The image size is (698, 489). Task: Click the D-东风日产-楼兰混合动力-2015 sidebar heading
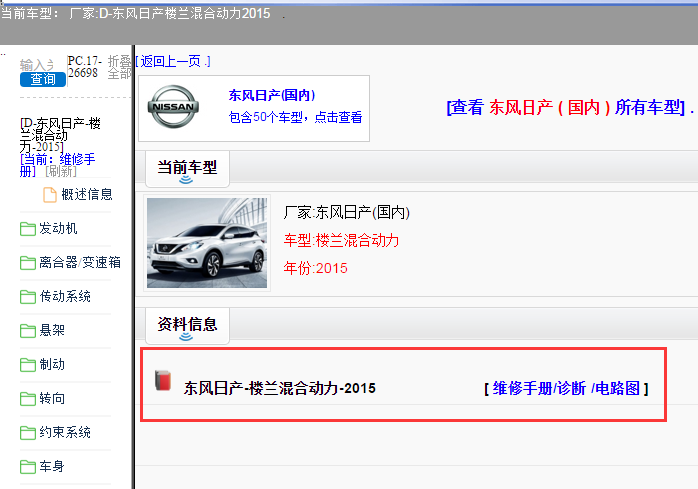click(x=60, y=134)
